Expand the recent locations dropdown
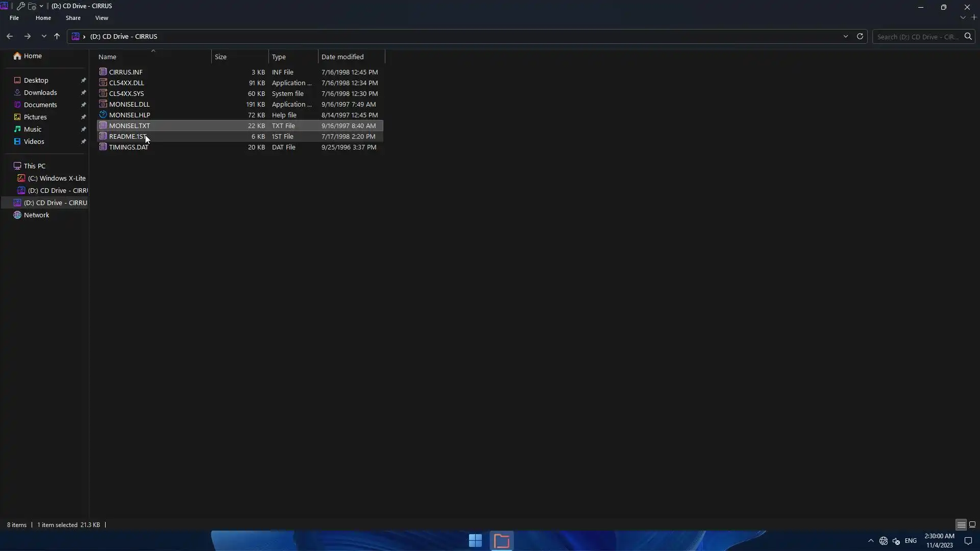The width and height of the screenshot is (980, 551). [44, 36]
